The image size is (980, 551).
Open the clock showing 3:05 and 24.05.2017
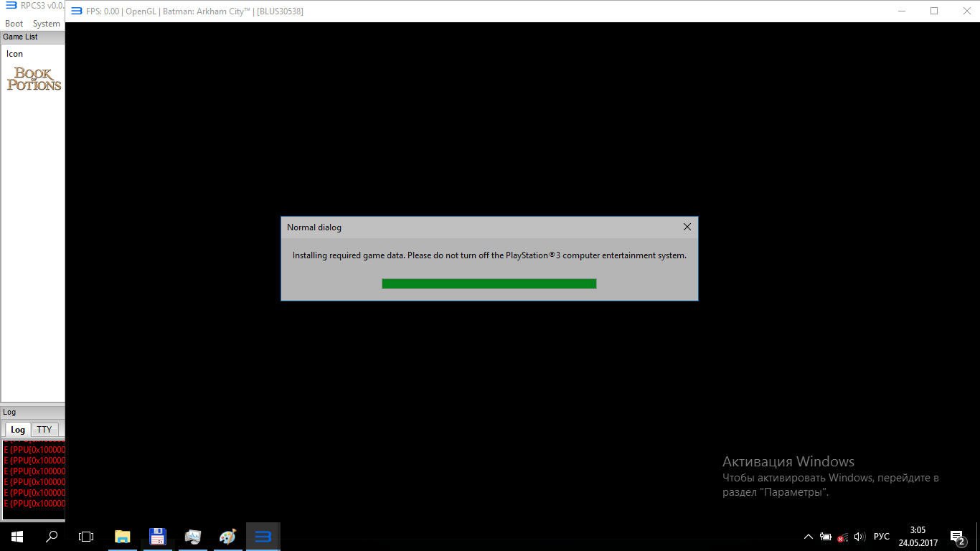click(x=918, y=537)
